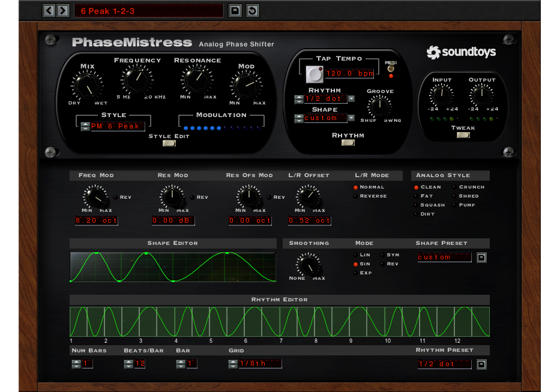This screenshot has width=560, height=392.
Task: Step the Rhythm 1/2 dot value arrows
Action: [299, 99]
